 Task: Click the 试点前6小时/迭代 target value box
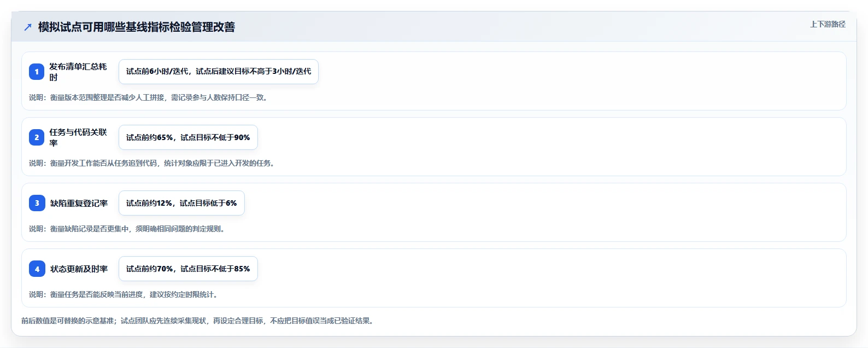[219, 72]
